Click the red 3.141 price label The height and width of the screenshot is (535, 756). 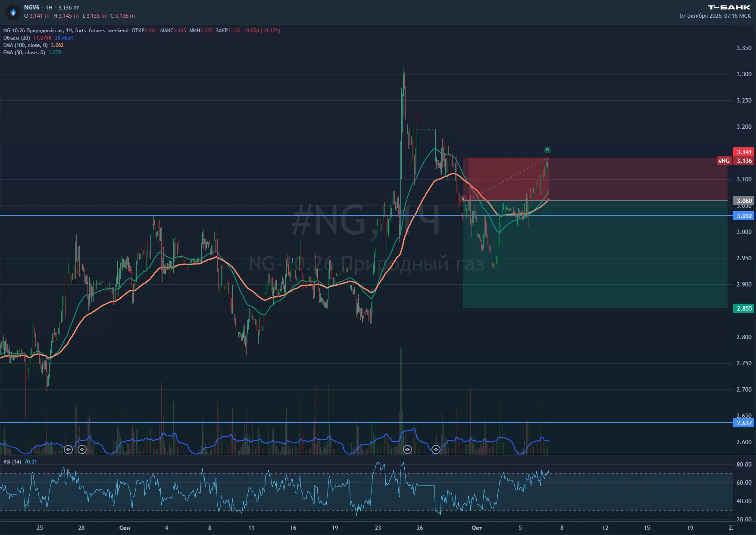(x=744, y=152)
